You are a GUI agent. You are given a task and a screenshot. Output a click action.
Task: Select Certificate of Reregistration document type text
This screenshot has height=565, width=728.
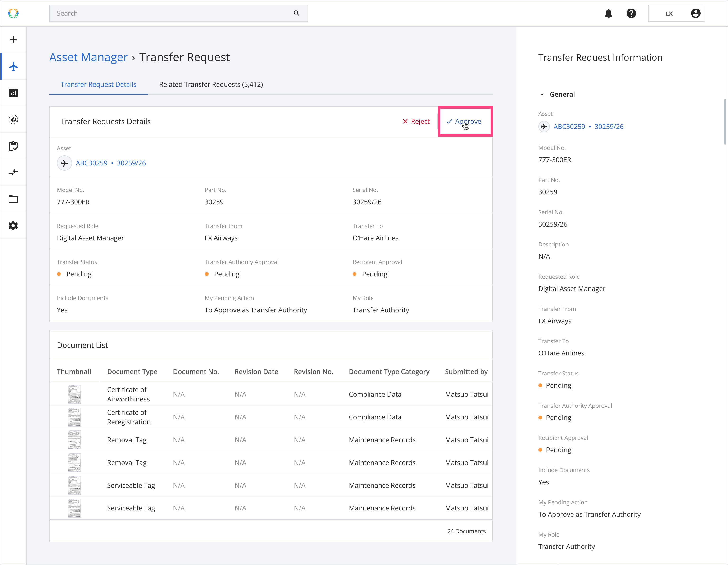click(129, 417)
